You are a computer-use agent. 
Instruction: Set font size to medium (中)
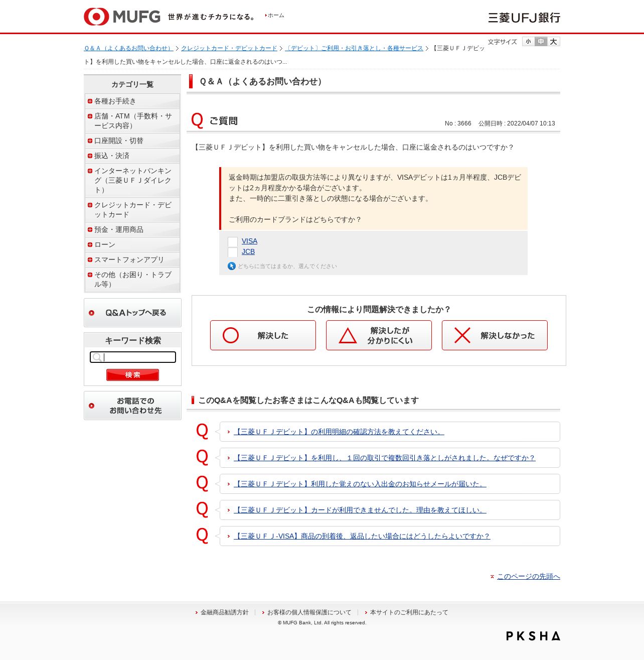pyautogui.click(x=541, y=42)
